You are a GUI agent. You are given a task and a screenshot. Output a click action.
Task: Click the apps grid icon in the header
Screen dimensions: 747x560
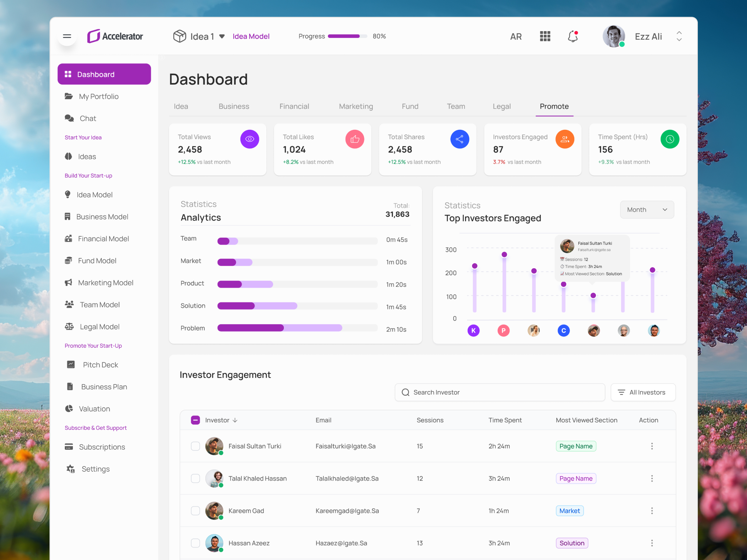point(545,36)
